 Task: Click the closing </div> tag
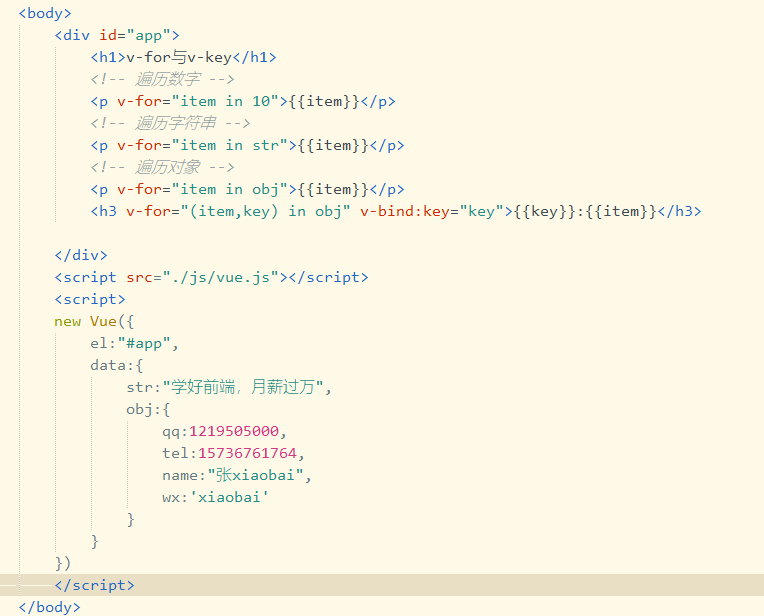coord(81,255)
